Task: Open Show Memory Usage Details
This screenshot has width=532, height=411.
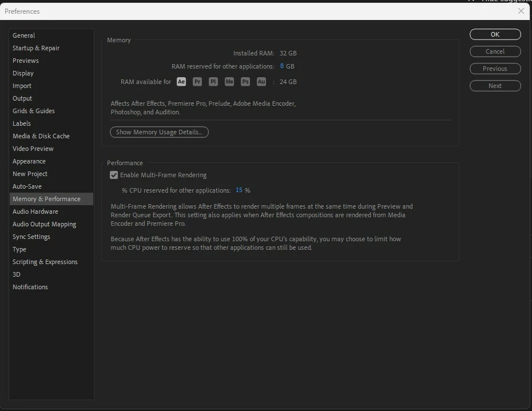Action: click(x=159, y=132)
